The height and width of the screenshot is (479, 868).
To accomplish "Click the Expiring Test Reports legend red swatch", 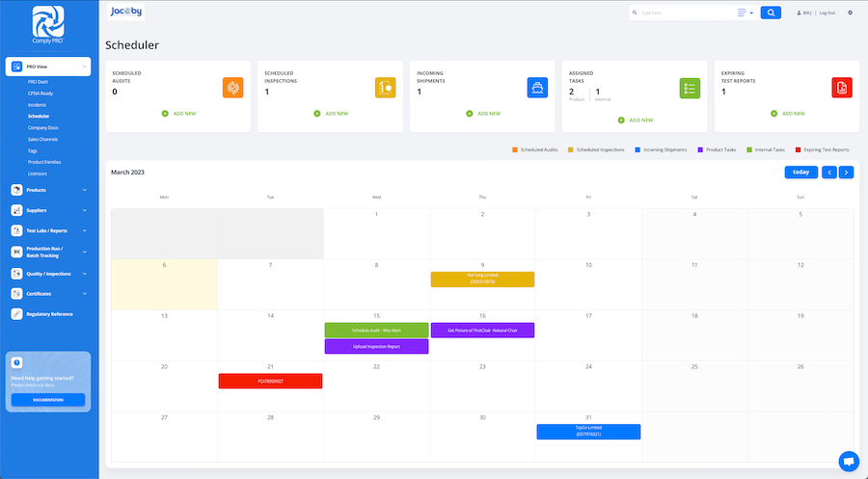I will pos(799,150).
